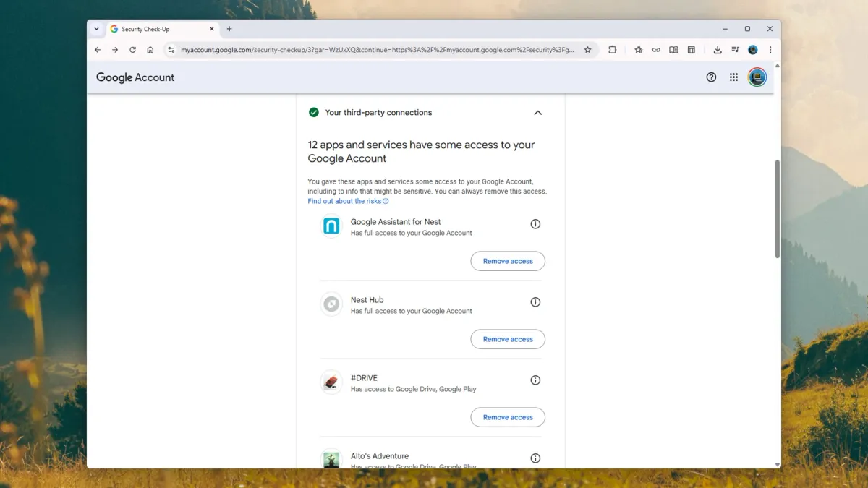Remove access for Nest Hub

pos(508,339)
